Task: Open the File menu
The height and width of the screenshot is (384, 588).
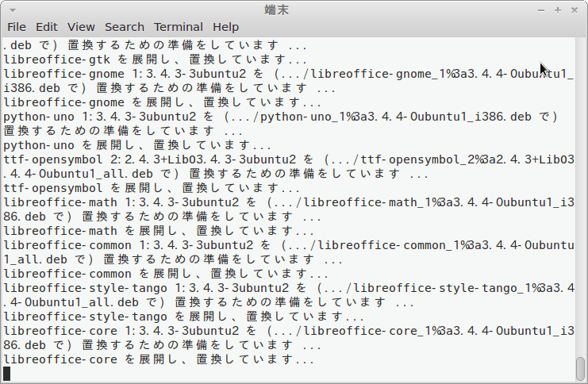Action: click(17, 27)
